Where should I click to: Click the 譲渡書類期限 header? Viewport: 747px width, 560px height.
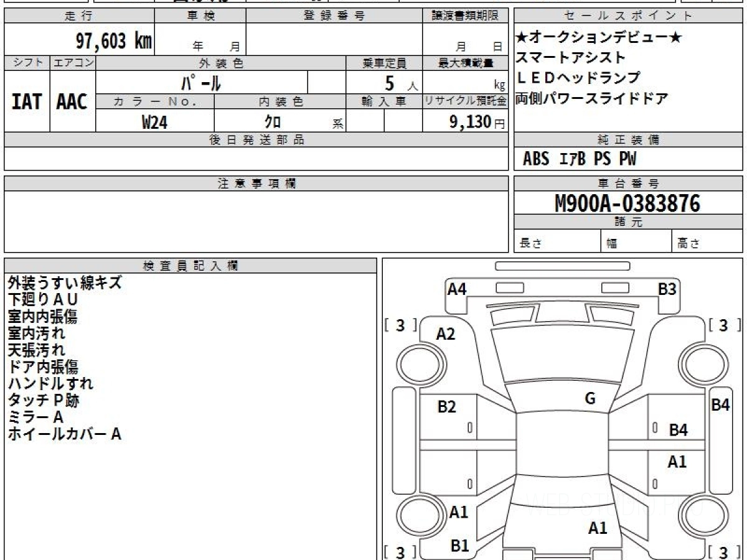click(x=465, y=16)
